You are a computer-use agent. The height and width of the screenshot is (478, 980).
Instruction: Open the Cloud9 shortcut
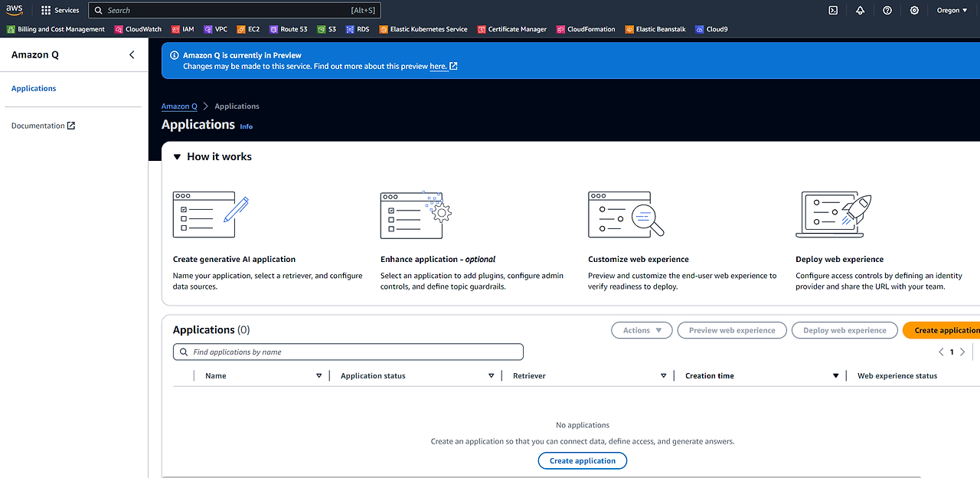[x=712, y=29]
